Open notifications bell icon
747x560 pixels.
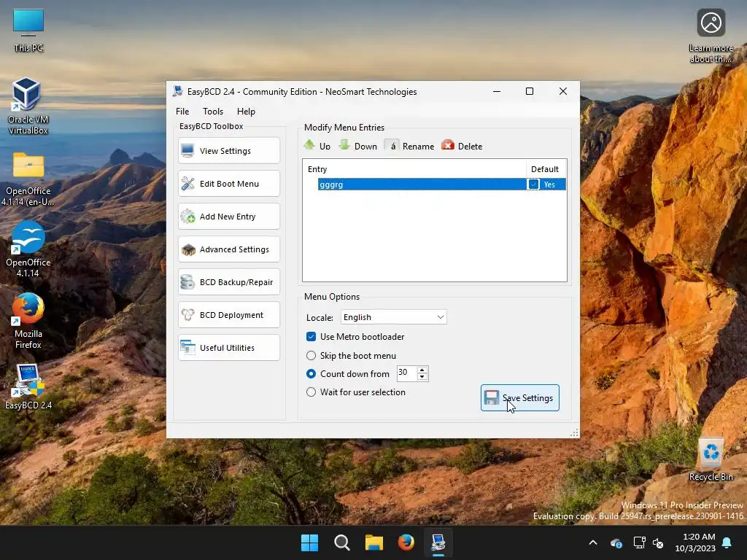727,542
